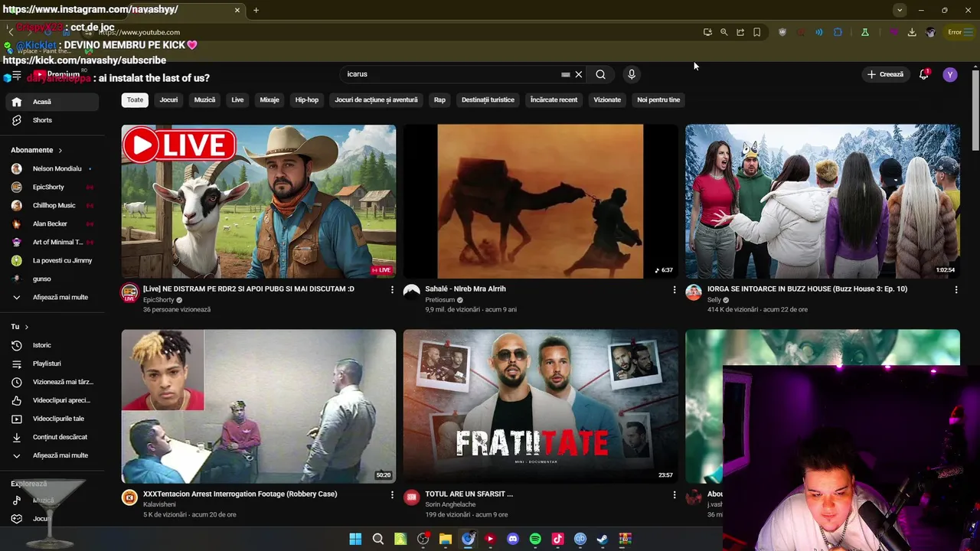Clear the search field with the X
The width and height of the screenshot is (980, 551).
pos(579,74)
